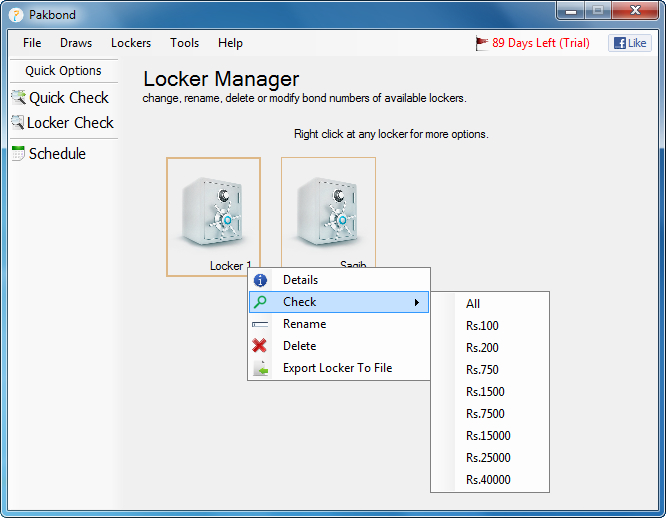Click the red flag trial icon
This screenshot has width=666, height=518.
(482, 43)
